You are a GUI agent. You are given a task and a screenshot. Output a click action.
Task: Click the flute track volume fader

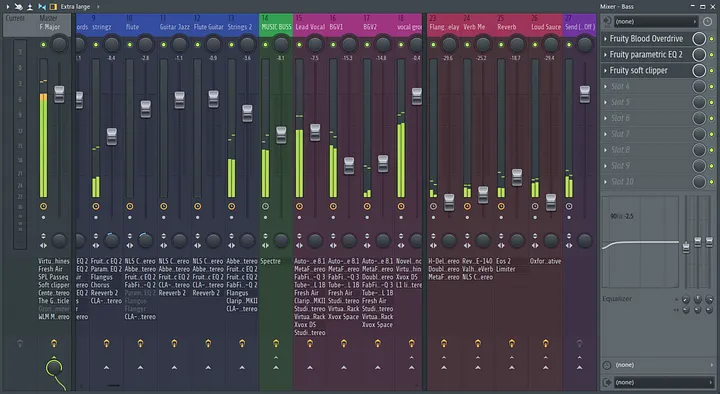pos(146,109)
